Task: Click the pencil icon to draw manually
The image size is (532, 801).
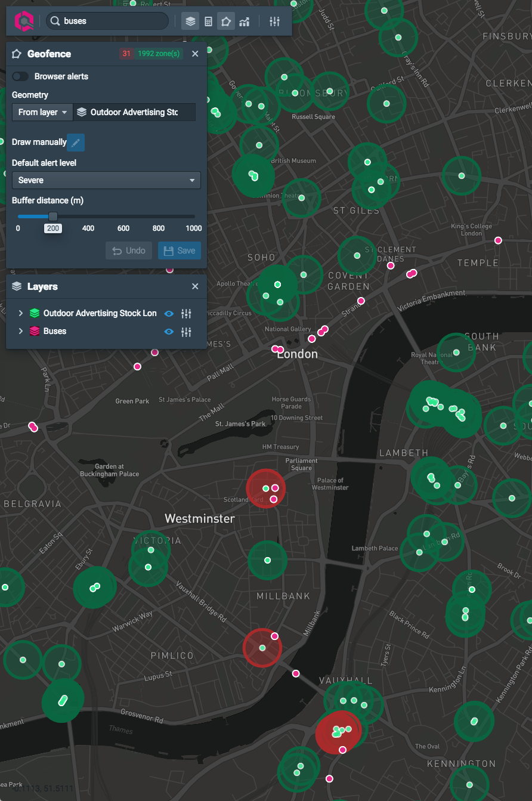Action: pos(76,143)
